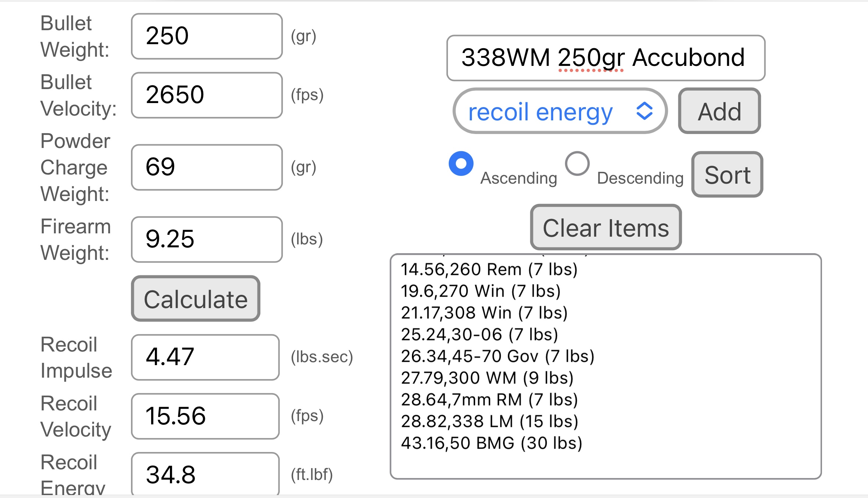868x498 pixels.
Task: Click the '(ft.lbf)' unit text
Action: click(312, 475)
